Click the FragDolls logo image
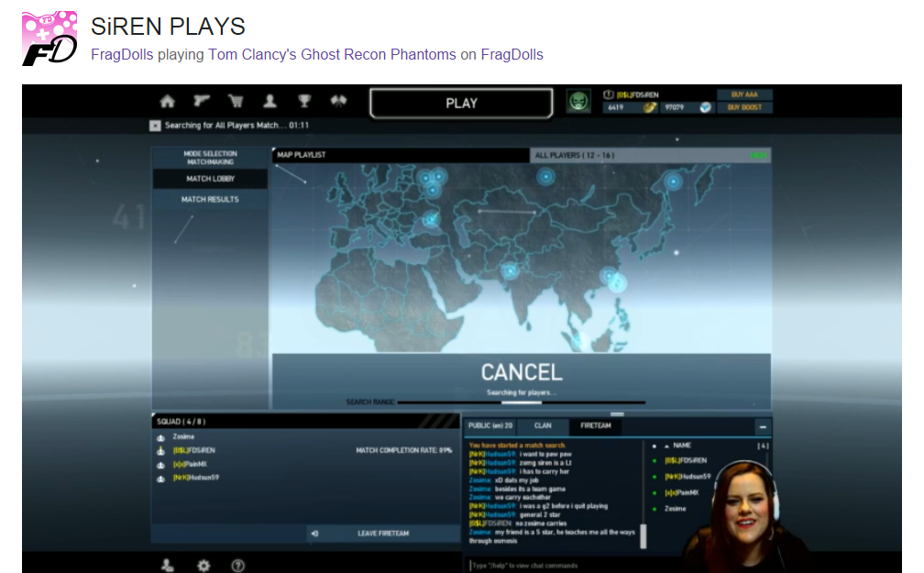Viewport: 924px width, 573px height. (x=49, y=39)
